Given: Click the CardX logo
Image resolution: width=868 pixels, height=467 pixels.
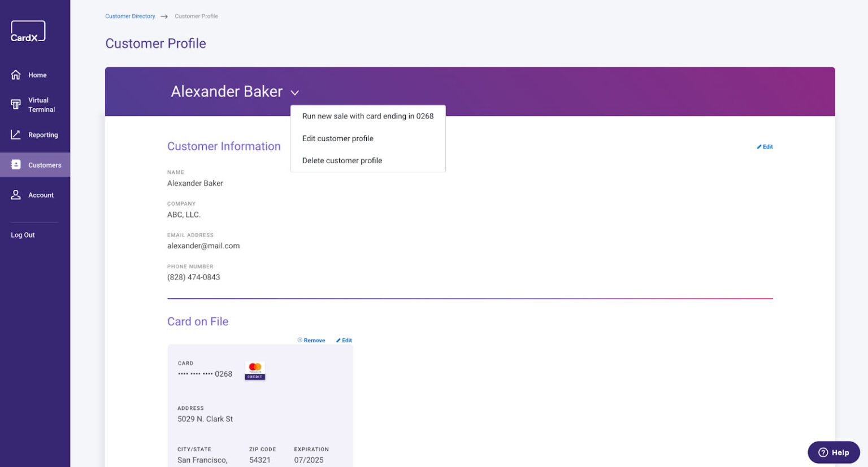Looking at the screenshot, I should [27, 31].
